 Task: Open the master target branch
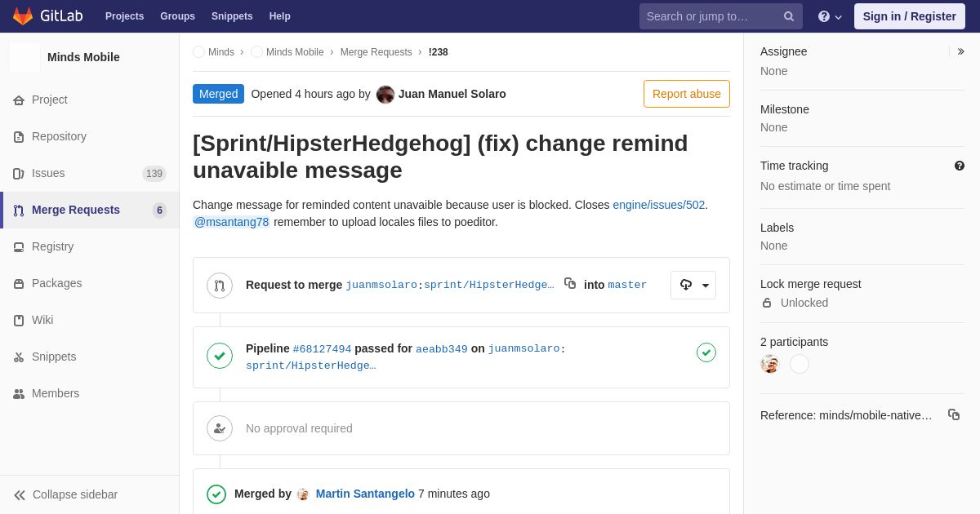click(627, 285)
